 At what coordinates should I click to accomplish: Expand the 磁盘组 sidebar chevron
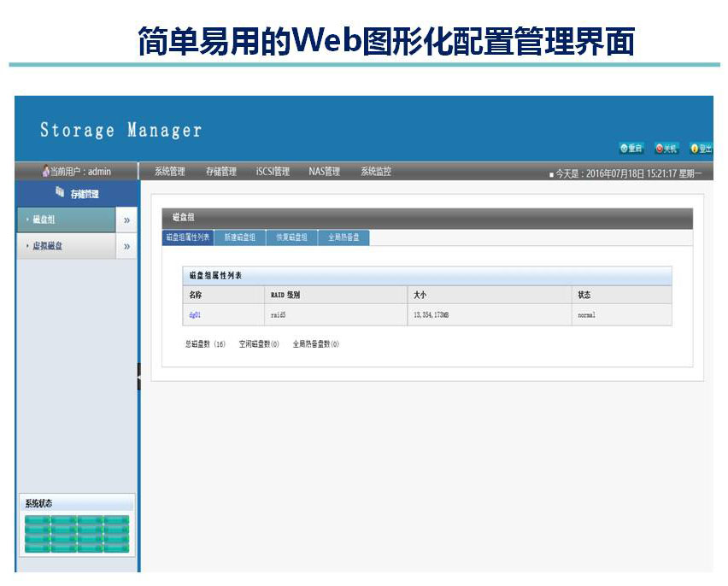[x=127, y=220]
